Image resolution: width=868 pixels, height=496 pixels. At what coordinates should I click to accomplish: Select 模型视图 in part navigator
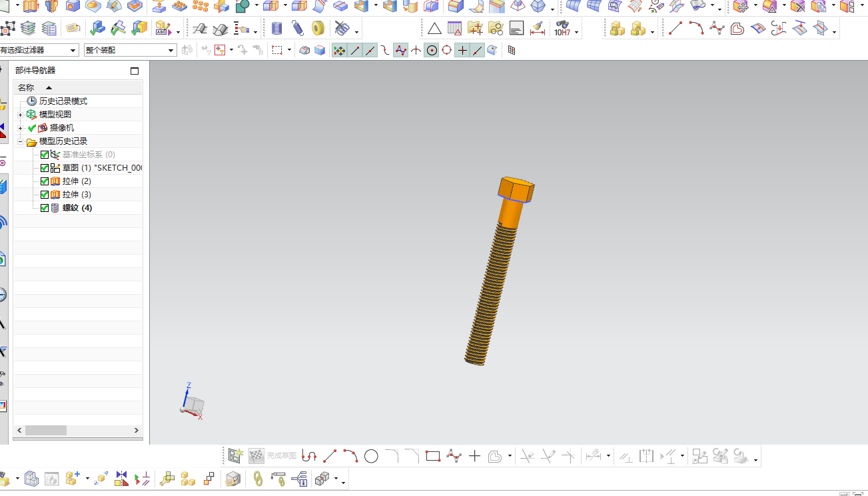pyautogui.click(x=55, y=115)
